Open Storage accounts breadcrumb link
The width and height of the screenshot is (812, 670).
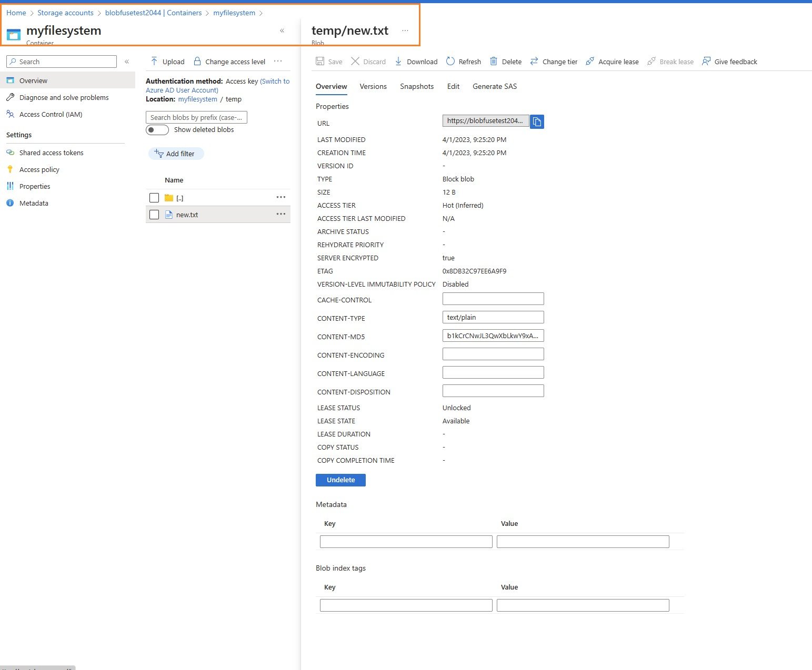(65, 13)
